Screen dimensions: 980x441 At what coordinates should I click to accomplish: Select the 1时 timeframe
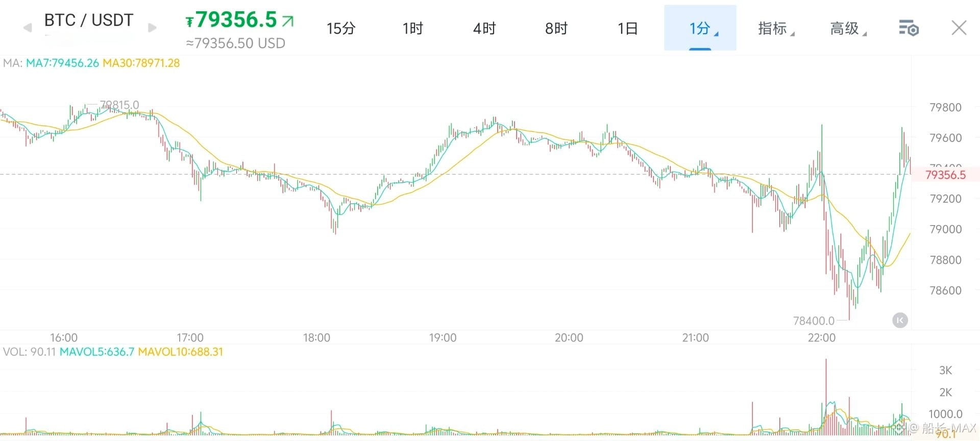(412, 28)
